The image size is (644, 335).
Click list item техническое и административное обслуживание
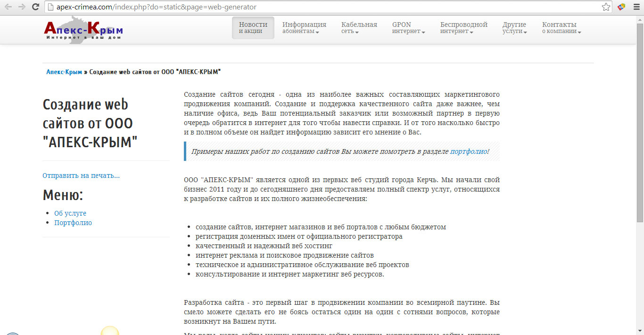tap(302, 265)
